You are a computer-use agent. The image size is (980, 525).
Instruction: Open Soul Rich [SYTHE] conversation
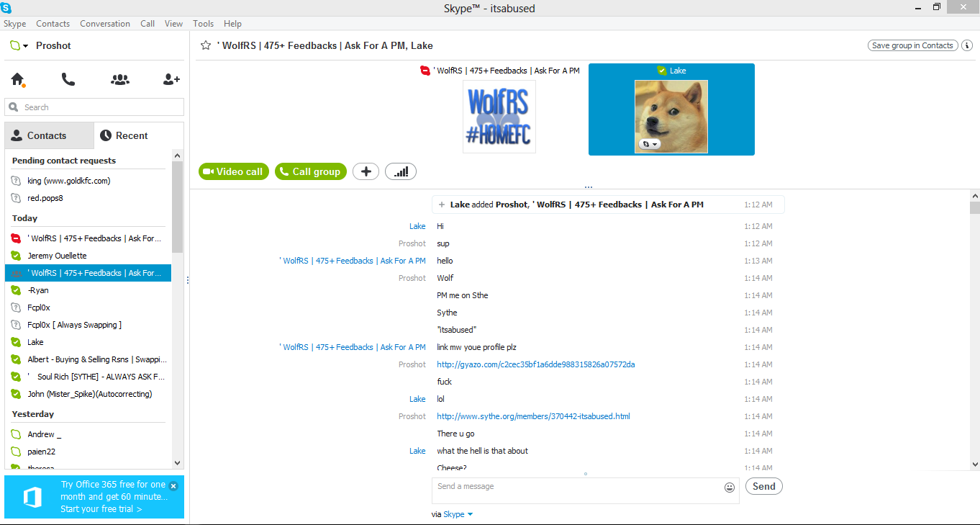88,377
